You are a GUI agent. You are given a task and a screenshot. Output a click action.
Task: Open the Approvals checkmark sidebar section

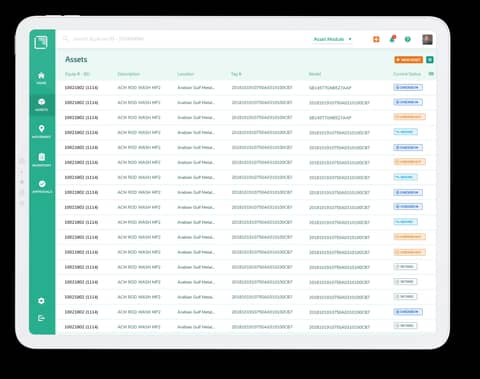(x=42, y=187)
